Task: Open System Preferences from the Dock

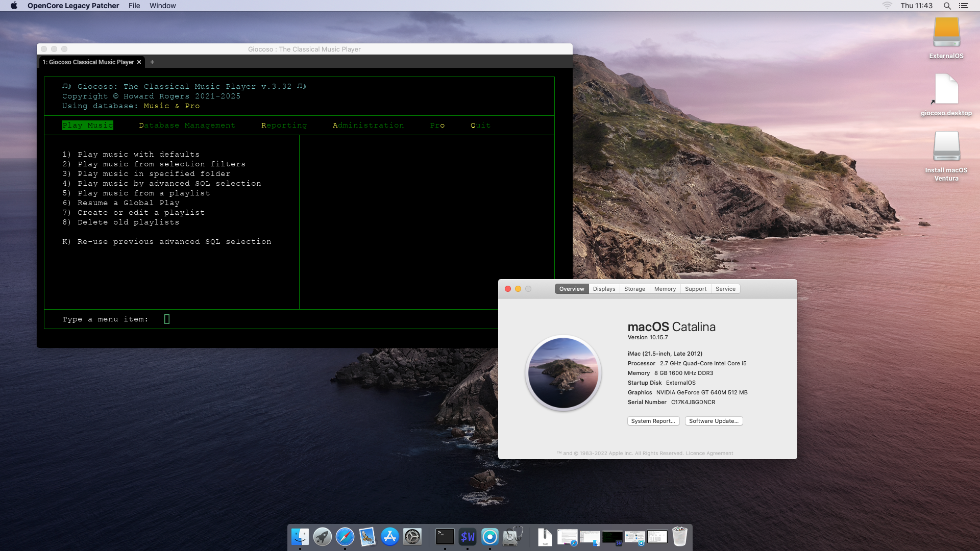Action: (412, 537)
